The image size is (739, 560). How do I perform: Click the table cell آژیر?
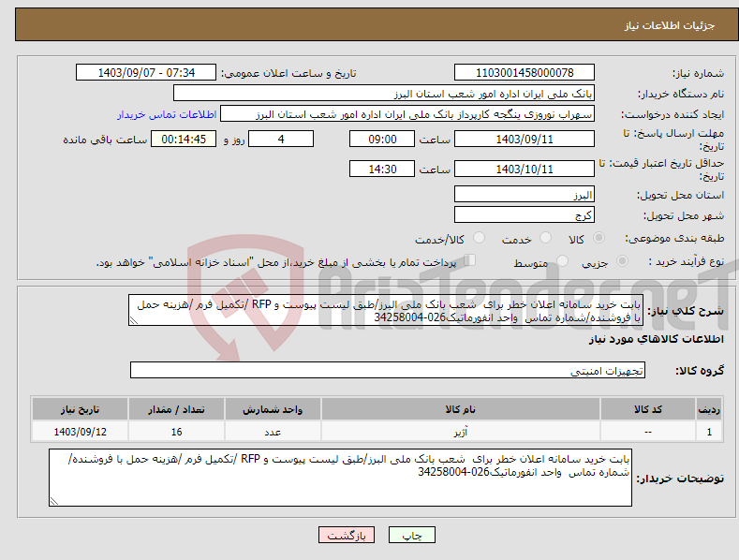pyautogui.click(x=461, y=432)
